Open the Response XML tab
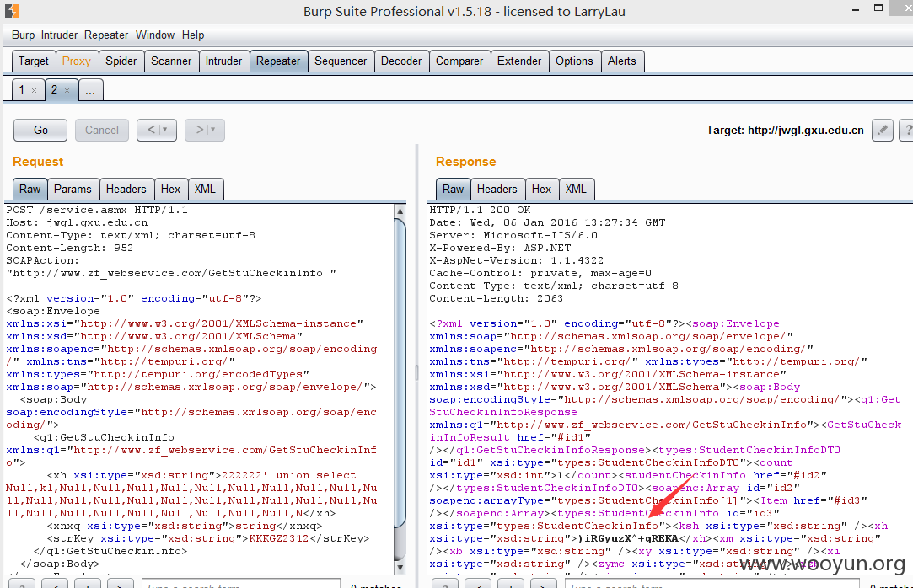Viewport: 913px width, 588px height. click(576, 189)
